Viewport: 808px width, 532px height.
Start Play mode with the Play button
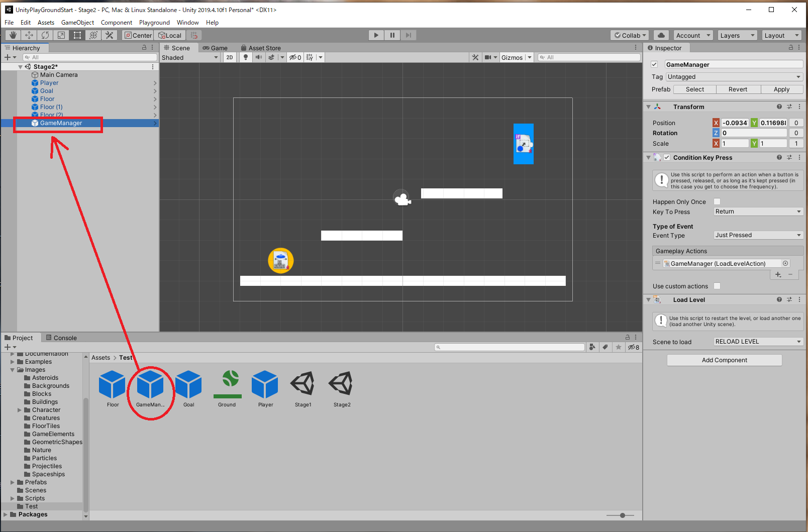pos(376,35)
